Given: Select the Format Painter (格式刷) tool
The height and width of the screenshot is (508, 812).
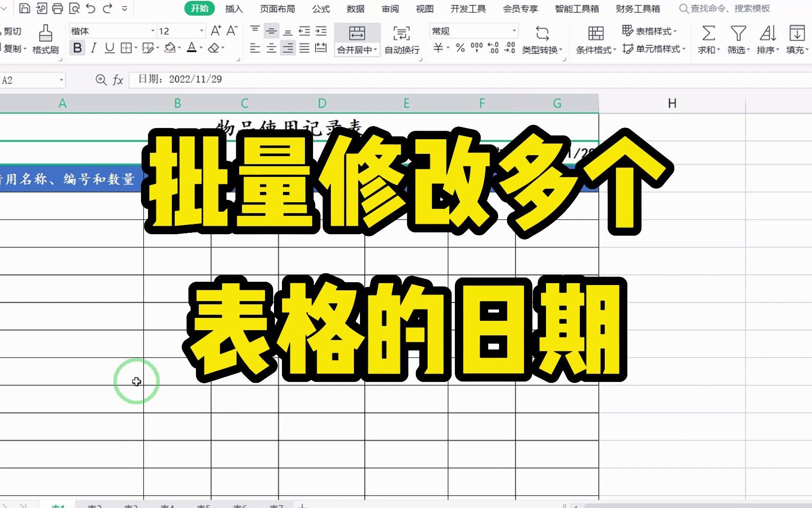Looking at the screenshot, I should pos(45,40).
